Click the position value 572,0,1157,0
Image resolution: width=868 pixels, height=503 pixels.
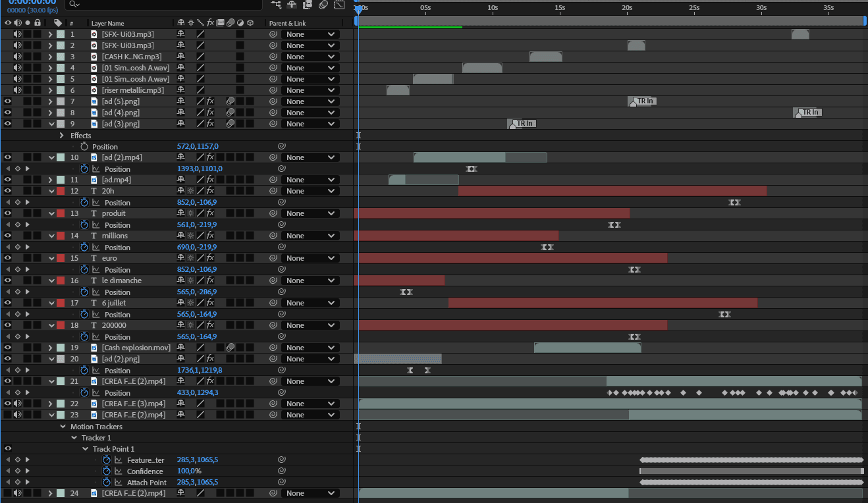[198, 146]
